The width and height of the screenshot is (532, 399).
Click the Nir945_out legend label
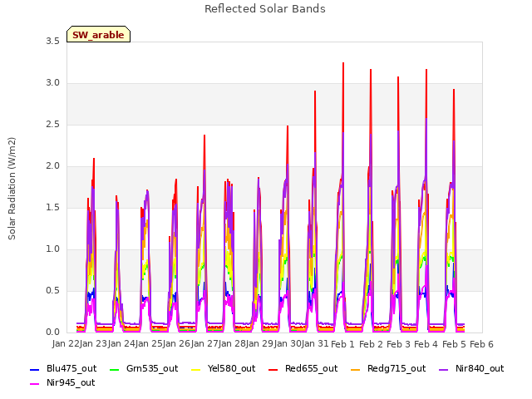71,382
